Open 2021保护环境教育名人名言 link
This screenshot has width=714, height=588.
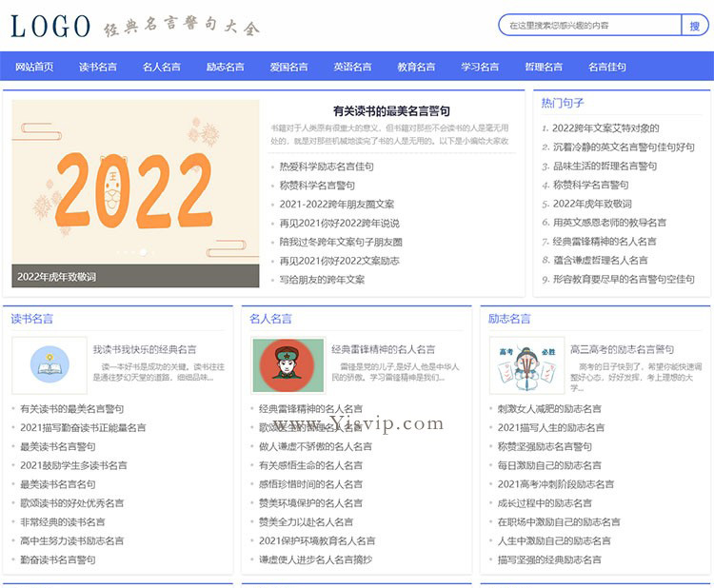tap(317, 541)
